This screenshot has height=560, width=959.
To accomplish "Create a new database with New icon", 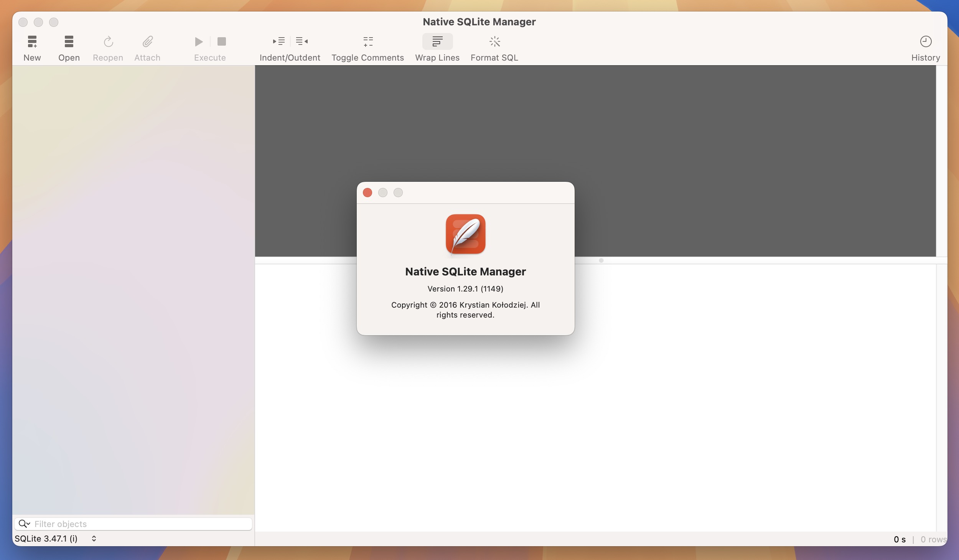I will 32,41.
